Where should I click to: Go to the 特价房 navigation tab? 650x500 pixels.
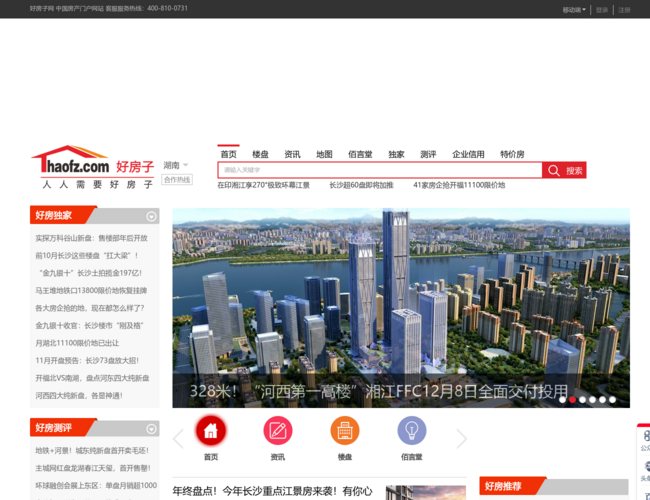pyautogui.click(x=512, y=154)
